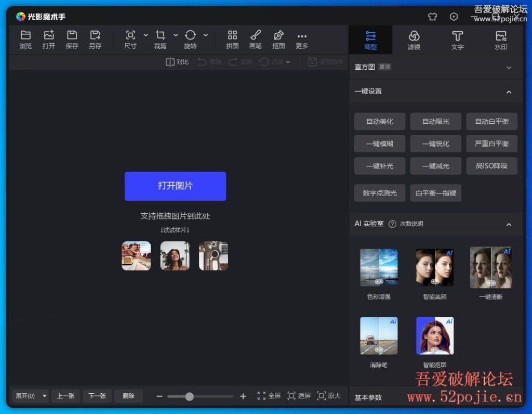Open the 智能美颜 AI sample thumbnail

(x=435, y=267)
